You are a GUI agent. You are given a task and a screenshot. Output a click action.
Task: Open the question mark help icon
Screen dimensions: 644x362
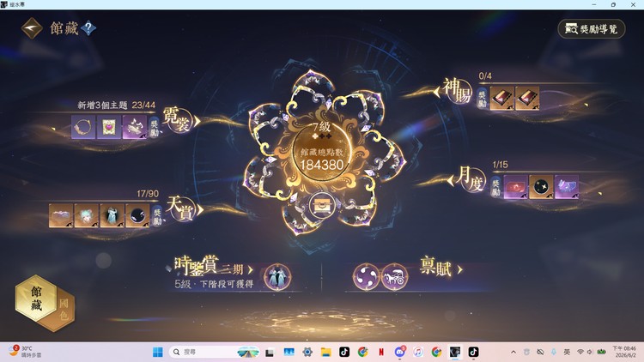point(88,28)
